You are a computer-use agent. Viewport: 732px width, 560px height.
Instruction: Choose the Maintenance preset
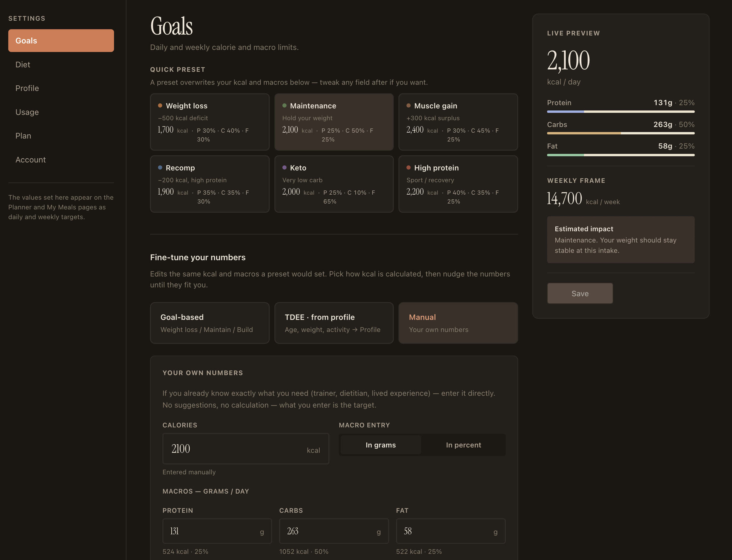click(x=334, y=122)
